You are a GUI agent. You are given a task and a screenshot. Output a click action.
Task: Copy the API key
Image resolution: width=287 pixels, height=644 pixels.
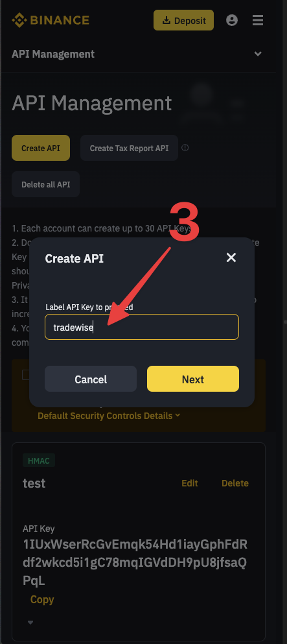pos(42,600)
